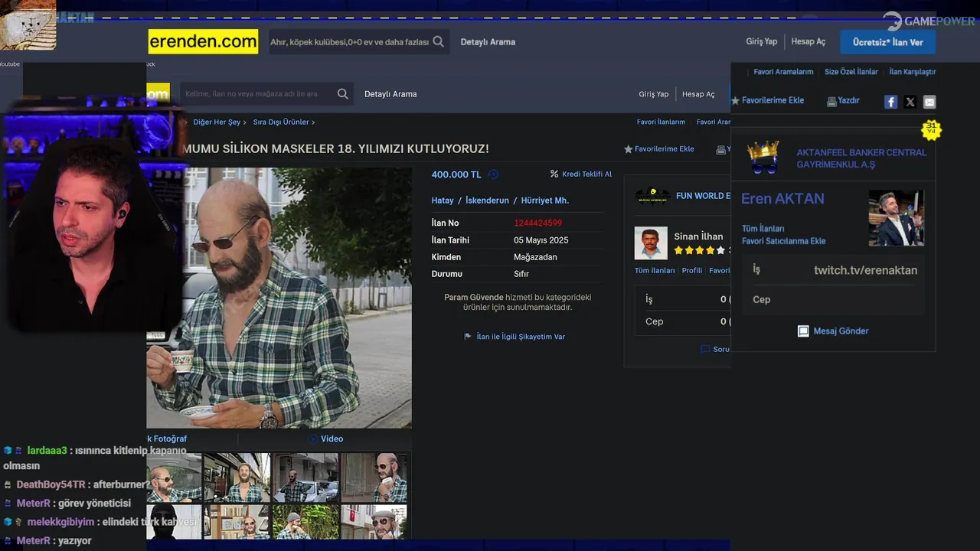The width and height of the screenshot is (980, 551).
Task: Click the Soru speech bubble icon
Action: 705,349
